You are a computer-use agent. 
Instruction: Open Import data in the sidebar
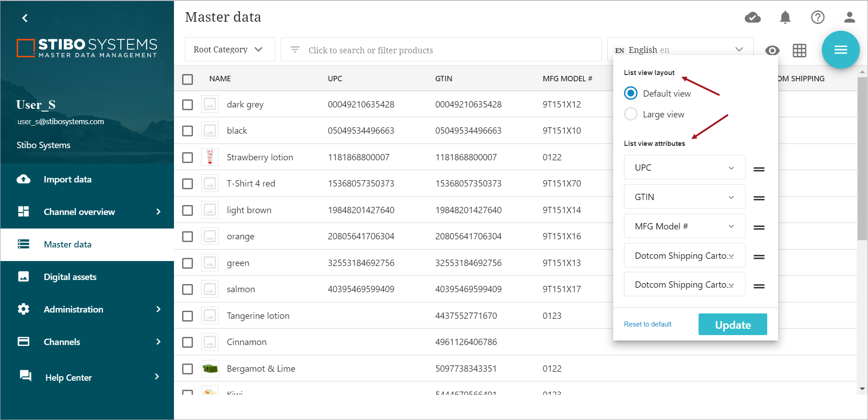pos(67,179)
